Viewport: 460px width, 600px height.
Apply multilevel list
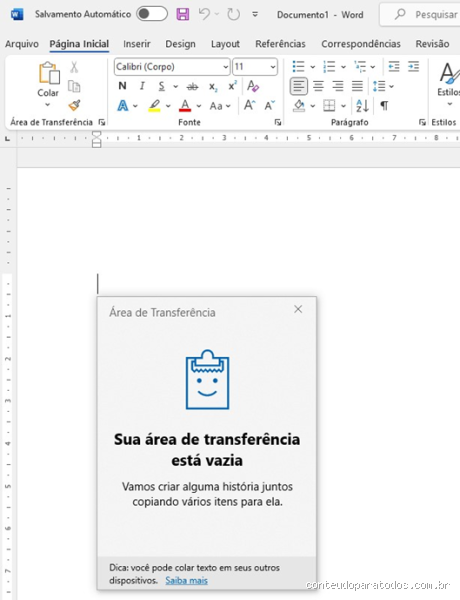point(360,67)
